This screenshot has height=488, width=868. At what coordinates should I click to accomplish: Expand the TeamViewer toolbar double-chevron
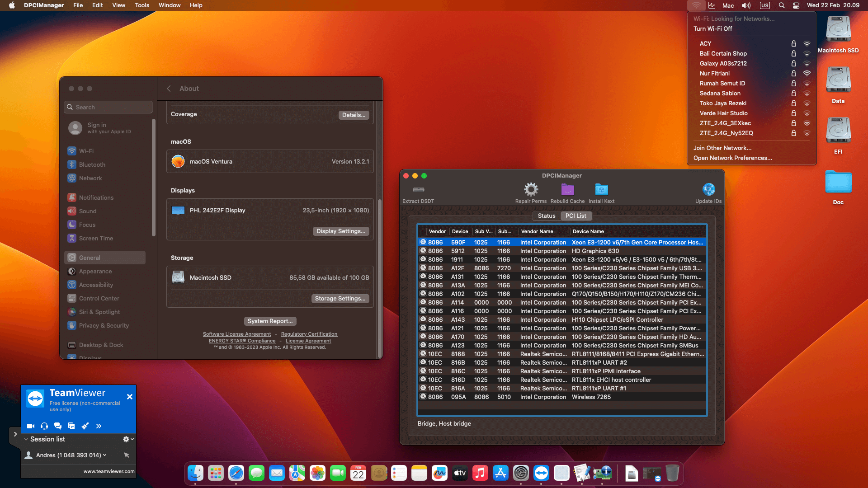point(99,426)
